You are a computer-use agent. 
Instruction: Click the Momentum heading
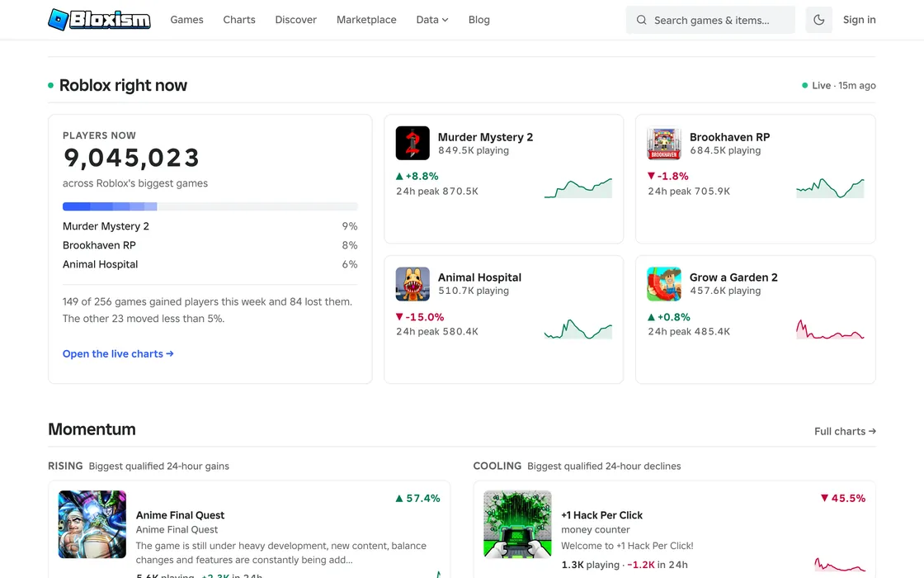click(x=92, y=429)
